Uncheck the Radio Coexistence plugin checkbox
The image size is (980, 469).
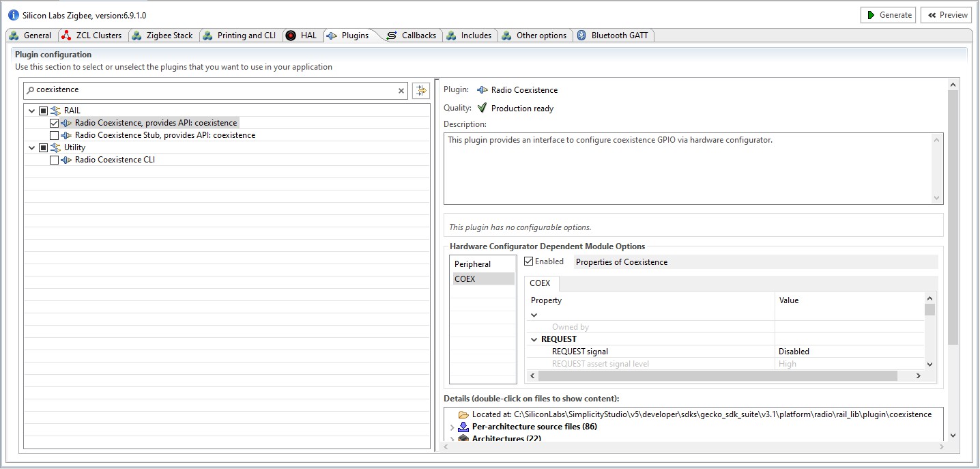54,123
